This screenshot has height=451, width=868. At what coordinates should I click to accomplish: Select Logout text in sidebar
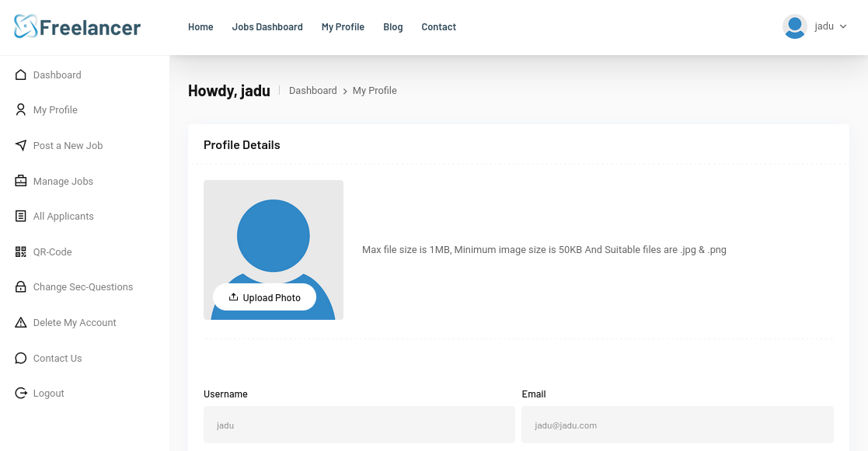[x=49, y=394]
